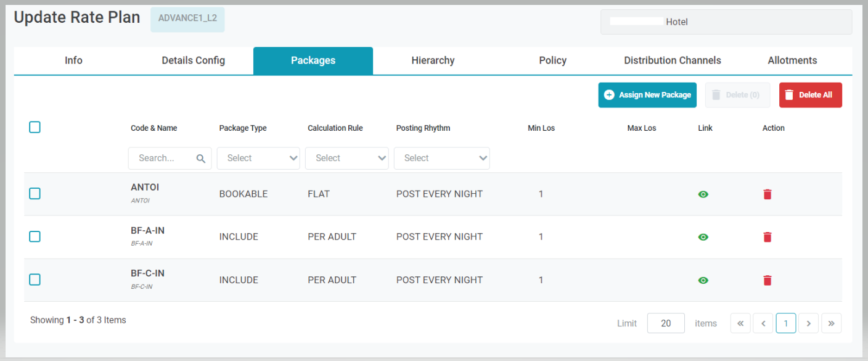Expand the Posting Rhythm filter dropdown
This screenshot has width=868, height=361.
tap(441, 159)
